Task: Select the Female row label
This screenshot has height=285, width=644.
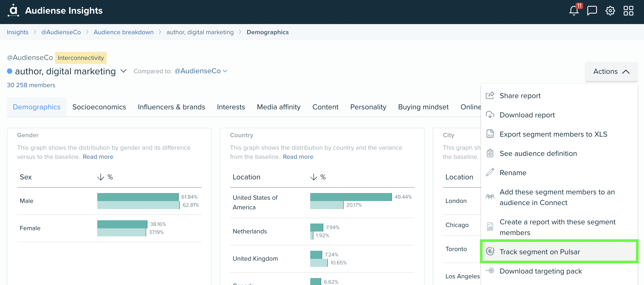Action: (30, 228)
